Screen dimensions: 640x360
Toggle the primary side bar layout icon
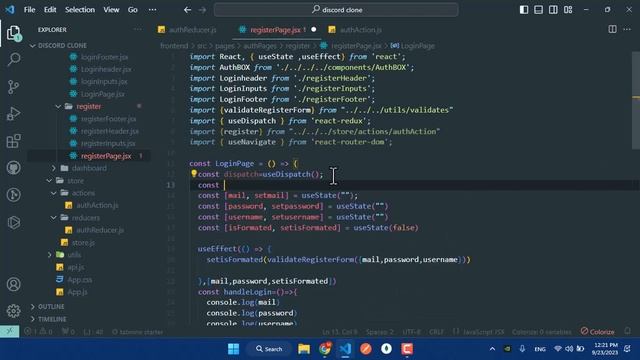coord(524,10)
